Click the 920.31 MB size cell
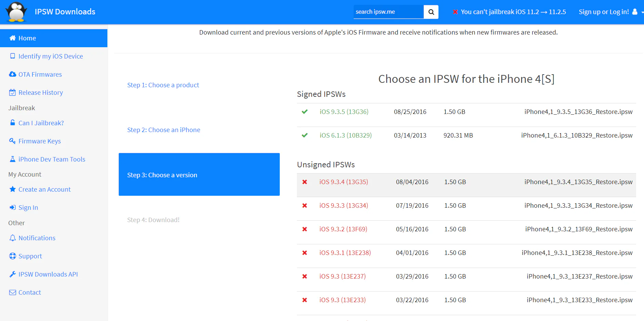The height and width of the screenshot is (321, 644). pyautogui.click(x=458, y=135)
